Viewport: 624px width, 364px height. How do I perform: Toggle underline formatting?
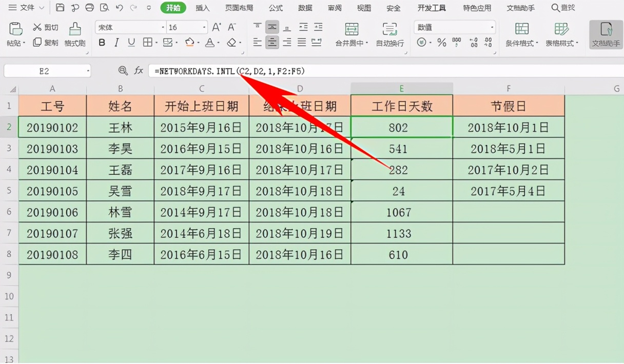(131, 43)
